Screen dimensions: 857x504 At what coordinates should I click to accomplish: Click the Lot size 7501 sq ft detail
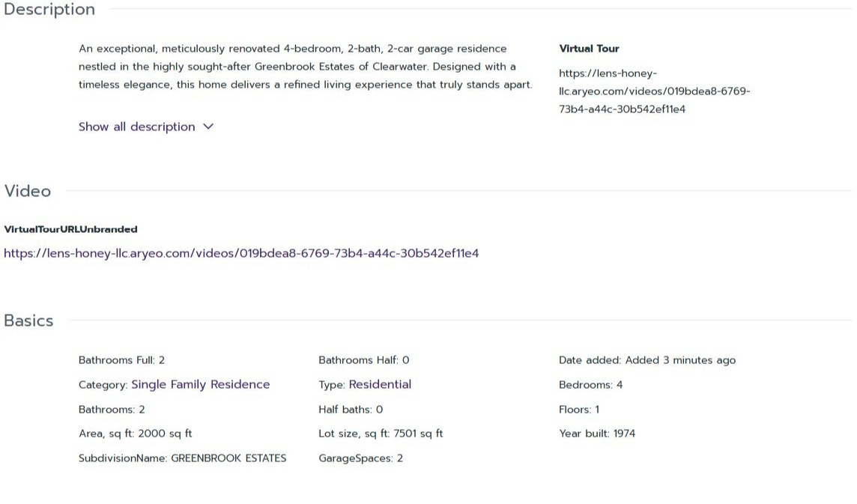click(x=381, y=434)
